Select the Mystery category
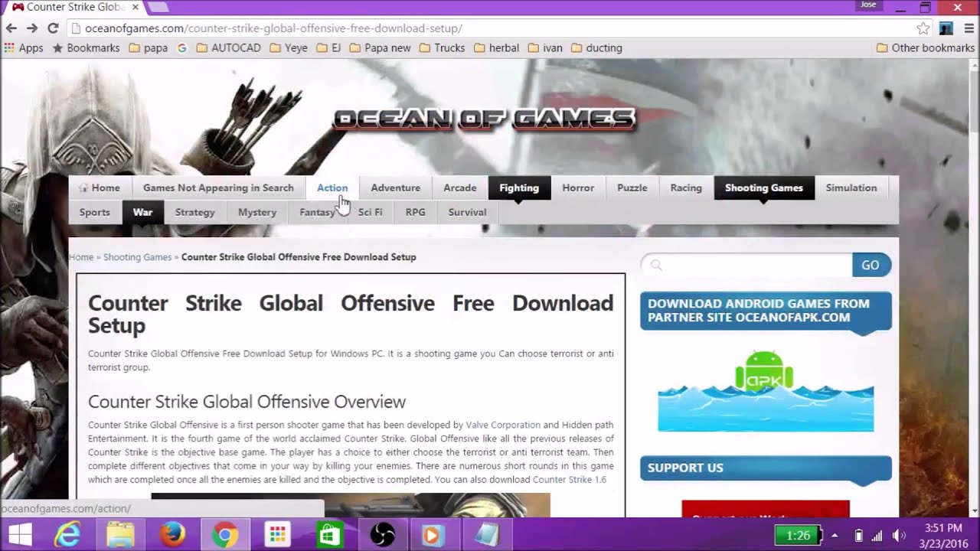 257,212
